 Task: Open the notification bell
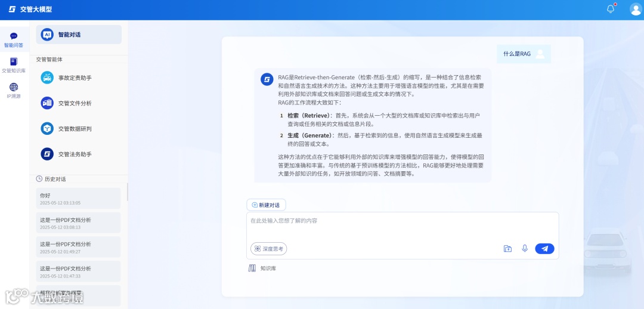[611, 9]
